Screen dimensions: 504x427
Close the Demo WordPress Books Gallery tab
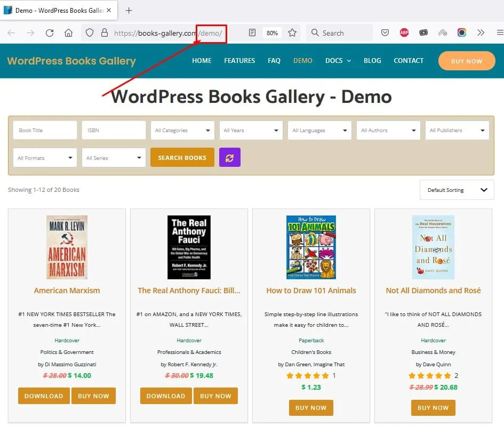(109, 10)
